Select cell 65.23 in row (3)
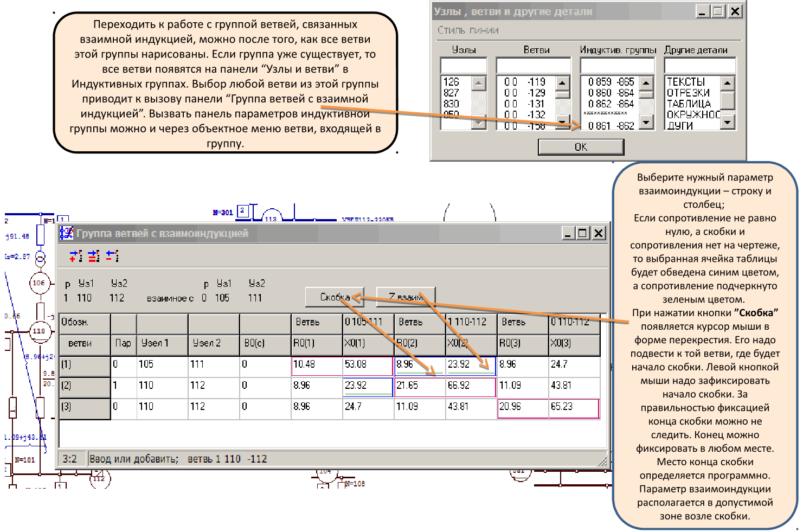The width and height of the screenshot is (803, 532). coord(574,407)
